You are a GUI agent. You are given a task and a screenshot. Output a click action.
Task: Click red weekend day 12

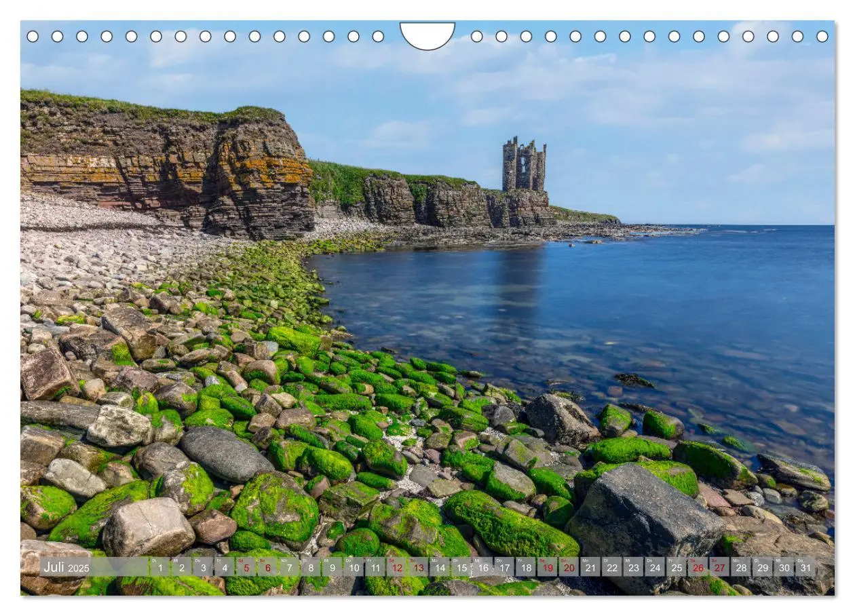point(397,567)
